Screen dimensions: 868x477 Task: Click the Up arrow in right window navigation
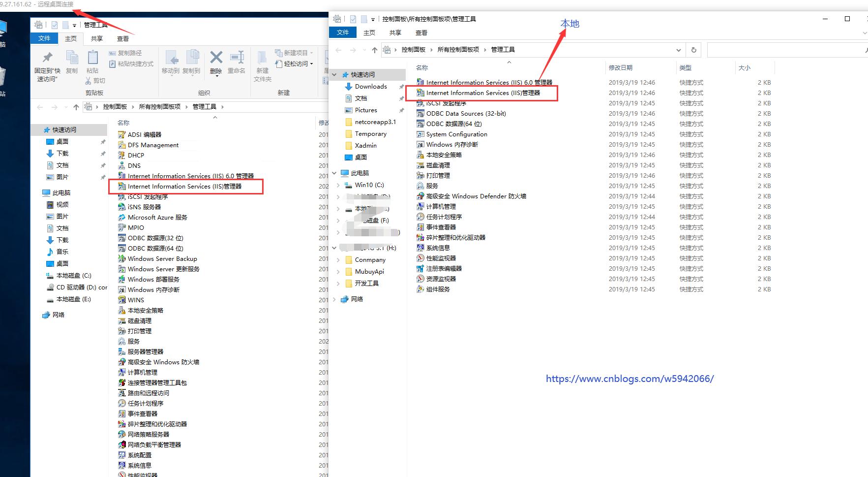[x=375, y=50]
